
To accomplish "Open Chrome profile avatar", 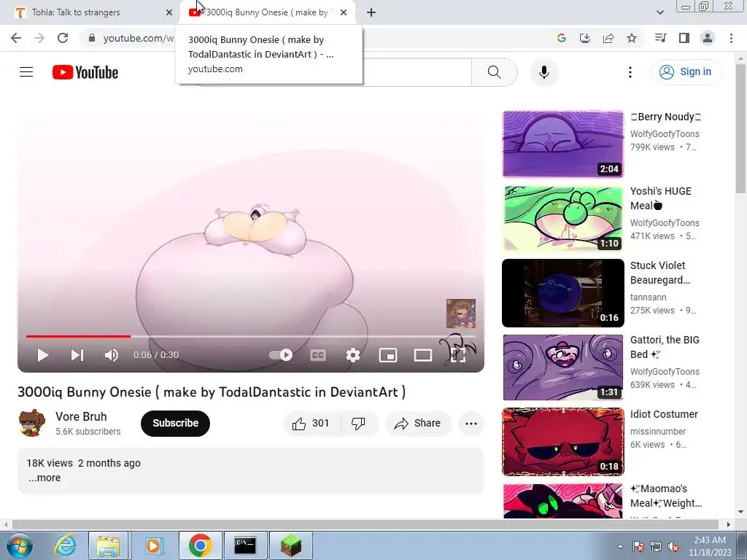I will point(708,38).
